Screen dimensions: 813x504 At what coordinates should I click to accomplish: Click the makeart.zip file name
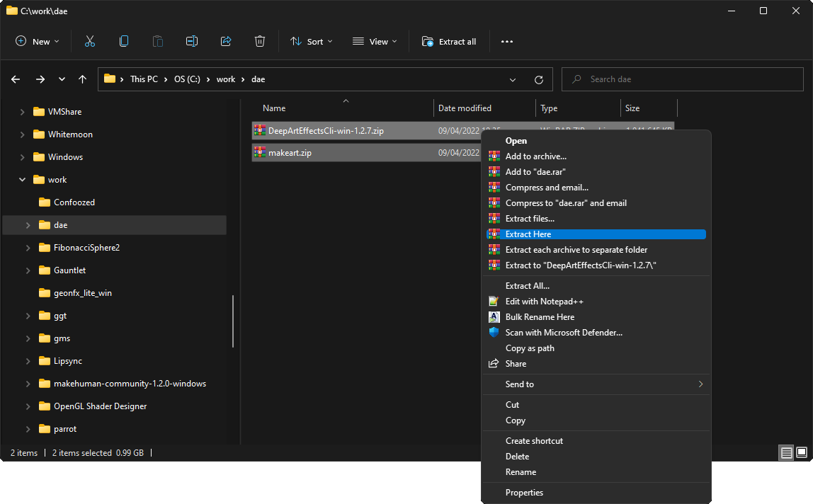[290, 153]
